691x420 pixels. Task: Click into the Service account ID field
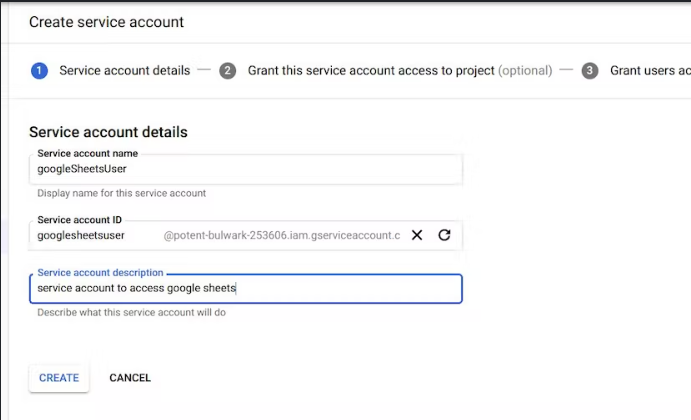(95, 235)
